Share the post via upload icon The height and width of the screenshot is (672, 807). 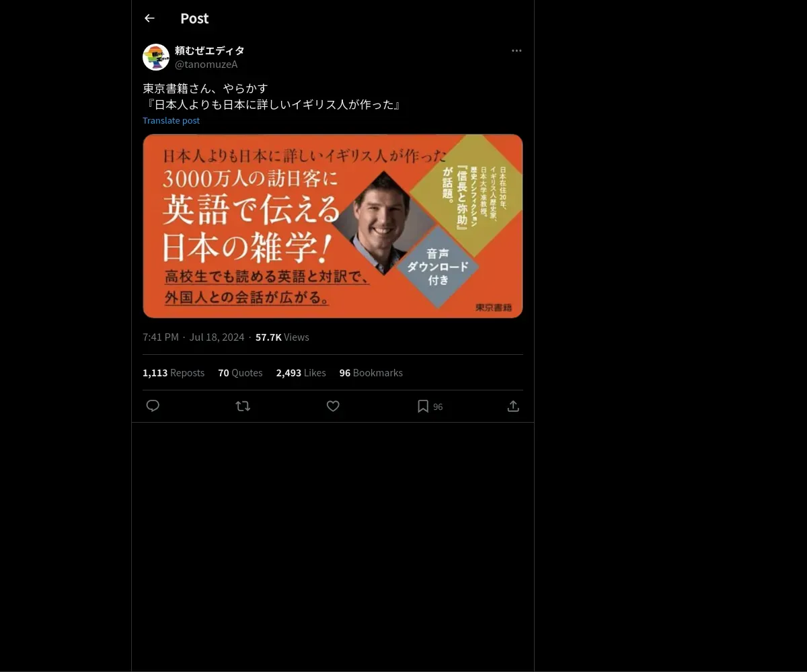pyautogui.click(x=513, y=406)
